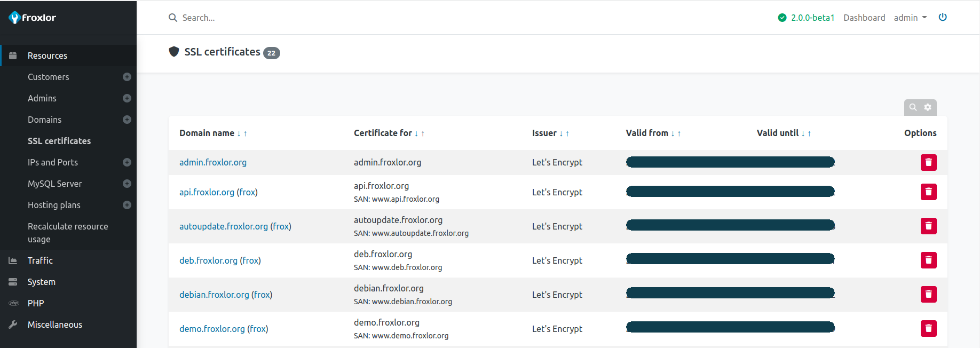Expand the System sidebar section

click(41, 282)
